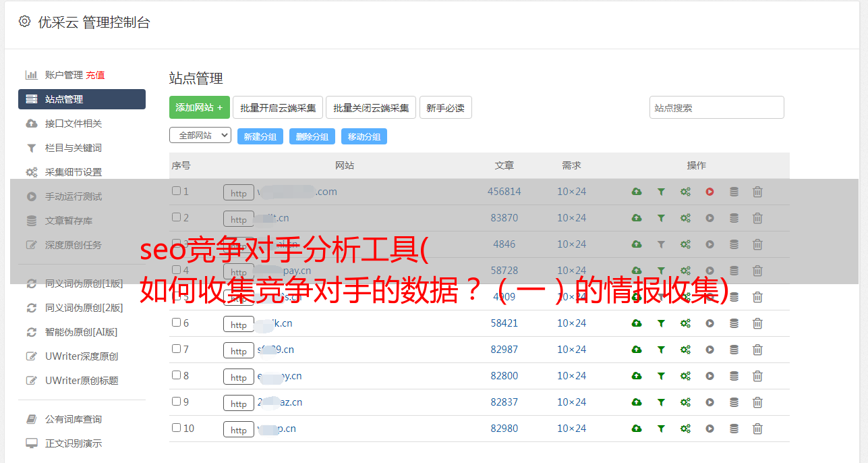
Task: Click 批量开启云端采集 button
Action: pyautogui.click(x=278, y=107)
